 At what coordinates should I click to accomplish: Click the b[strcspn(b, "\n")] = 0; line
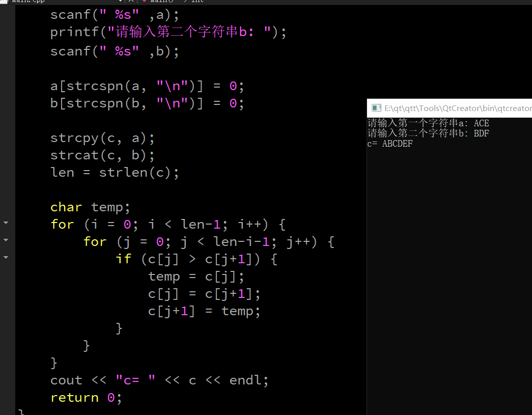coord(147,103)
